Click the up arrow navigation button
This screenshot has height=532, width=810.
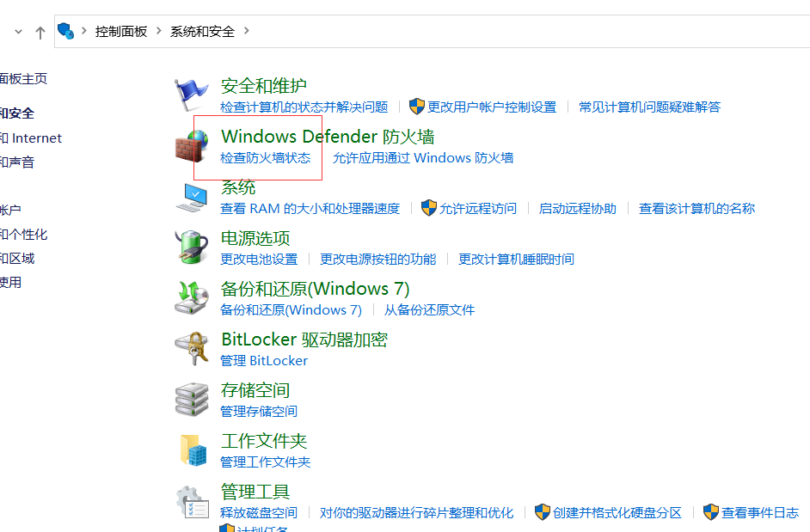point(40,33)
